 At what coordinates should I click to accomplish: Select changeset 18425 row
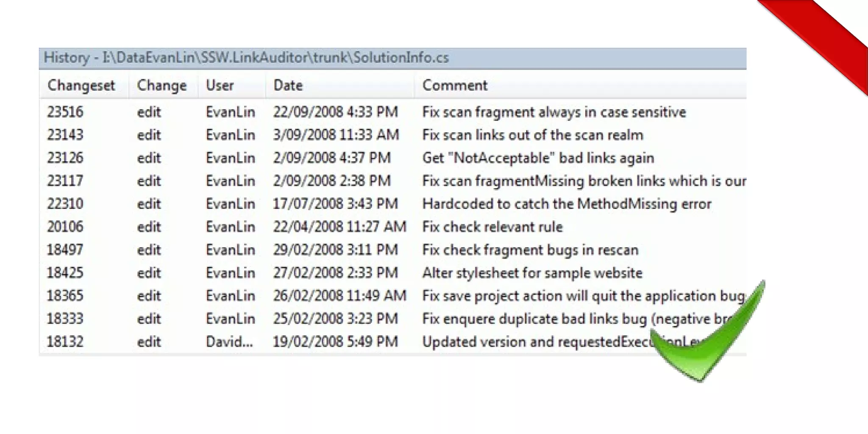(x=65, y=273)
